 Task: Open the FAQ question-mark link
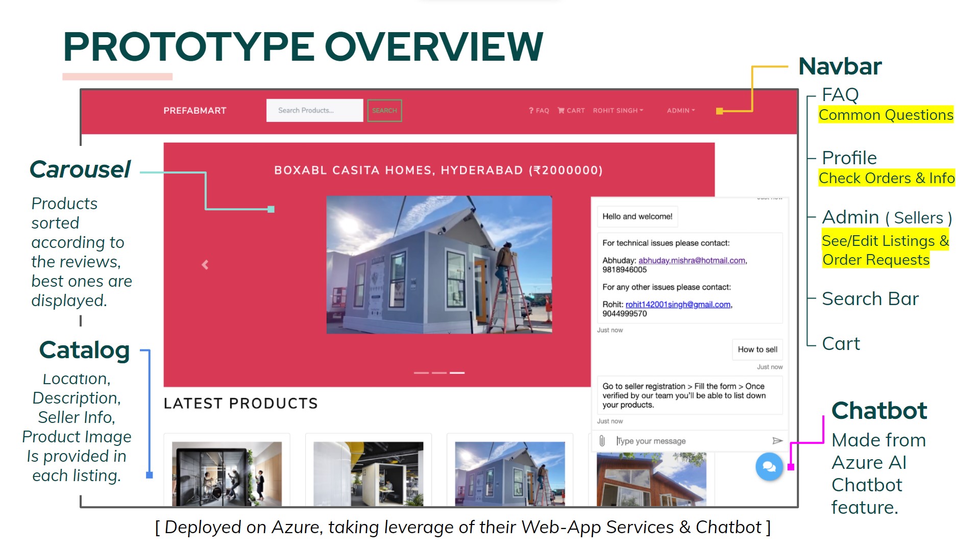coord(539,110)
